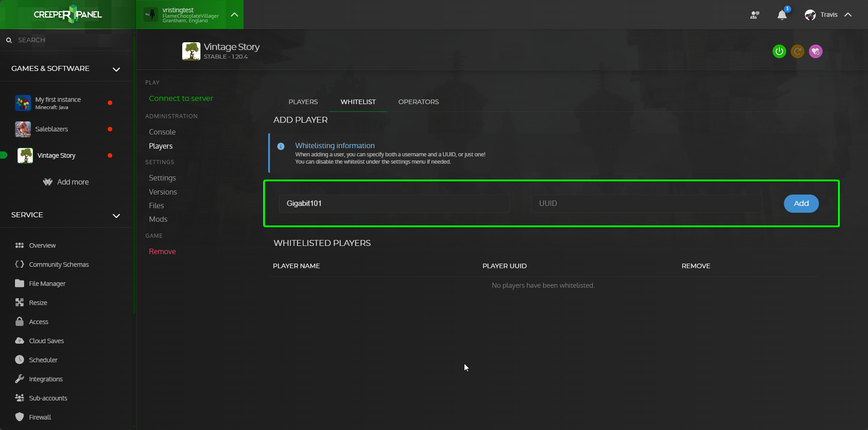Screen dimensions: 868x430
Task: Open File Manager folder icon
Action: 20,283
